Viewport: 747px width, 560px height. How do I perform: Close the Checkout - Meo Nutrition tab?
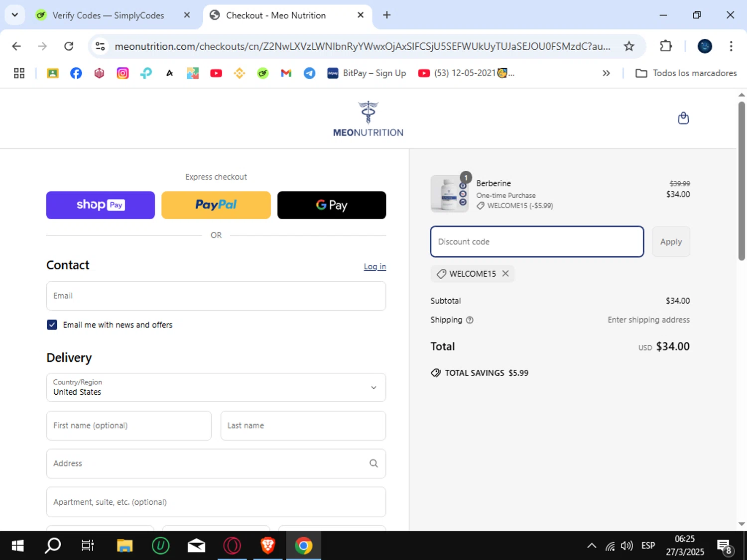[x=361, y=15]
